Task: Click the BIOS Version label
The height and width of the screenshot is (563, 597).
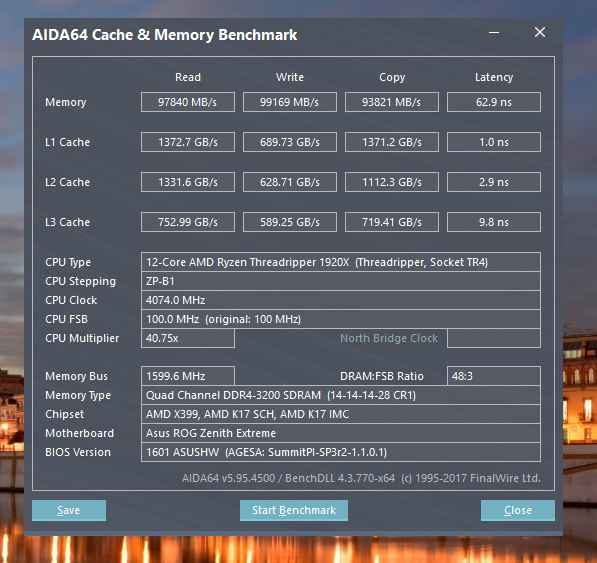Action: (x=78, y=452)
